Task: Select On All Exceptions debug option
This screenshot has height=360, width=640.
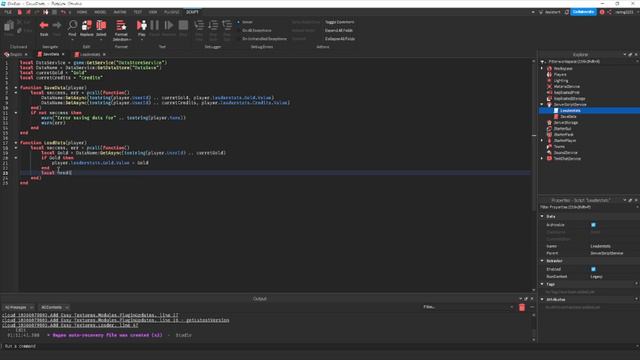Action: (x=256, y=31)
